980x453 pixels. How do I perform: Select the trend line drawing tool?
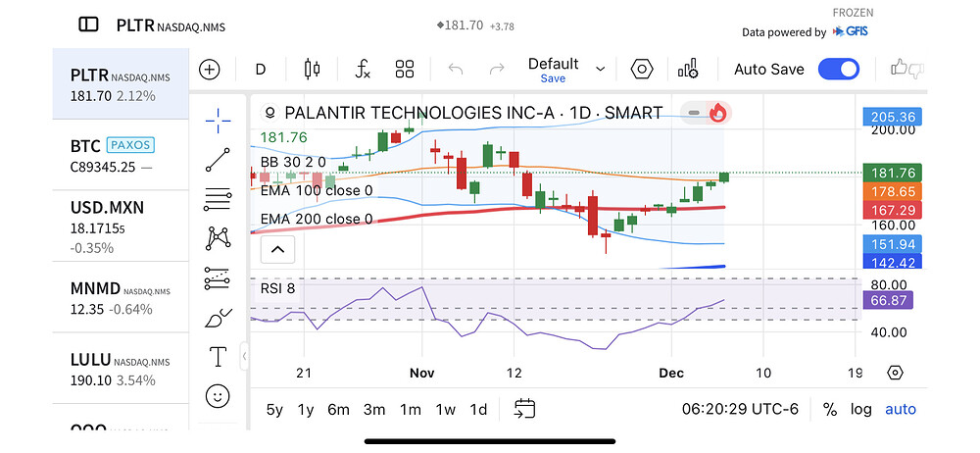(218, 160)
